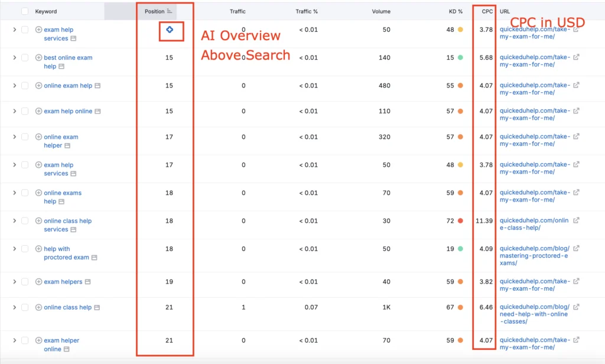This screenshot has height=364, width=605.
Task: Open external link icon for need-help-with-online-classes URL
Action: click(x=576, y=307)
